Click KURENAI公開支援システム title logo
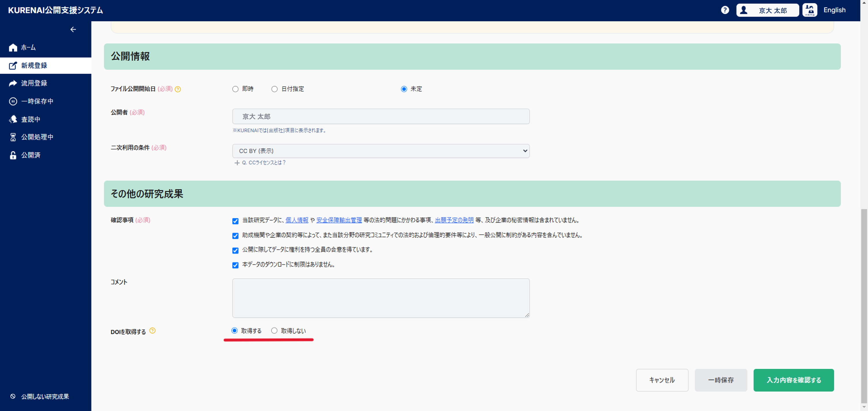Screen dimensions: 868x411 (x=56, y=10)
